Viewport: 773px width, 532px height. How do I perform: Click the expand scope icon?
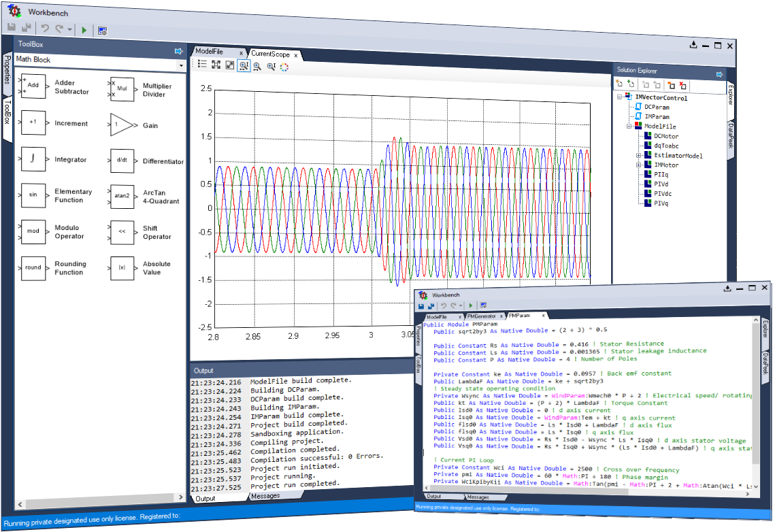click(x=230, y=65)
